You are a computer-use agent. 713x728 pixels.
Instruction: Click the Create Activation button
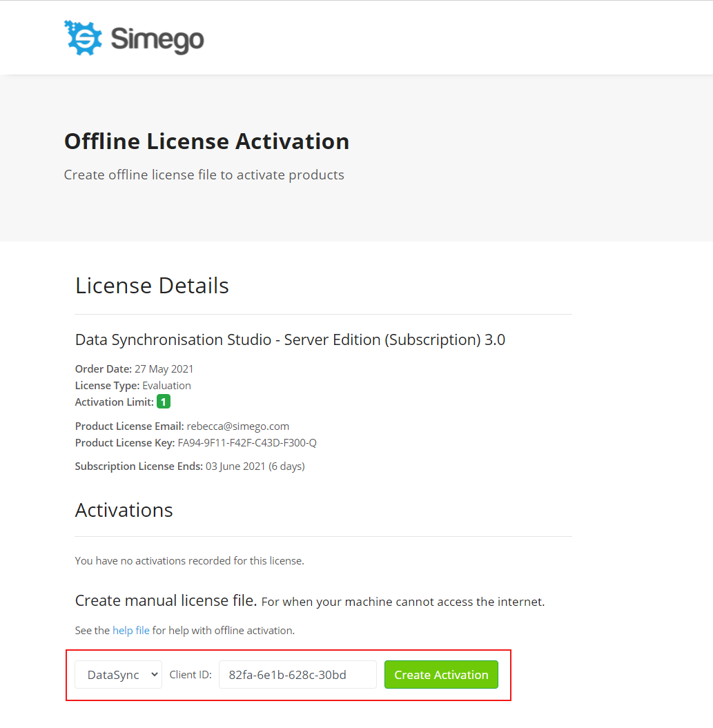(x=441, y=675)
